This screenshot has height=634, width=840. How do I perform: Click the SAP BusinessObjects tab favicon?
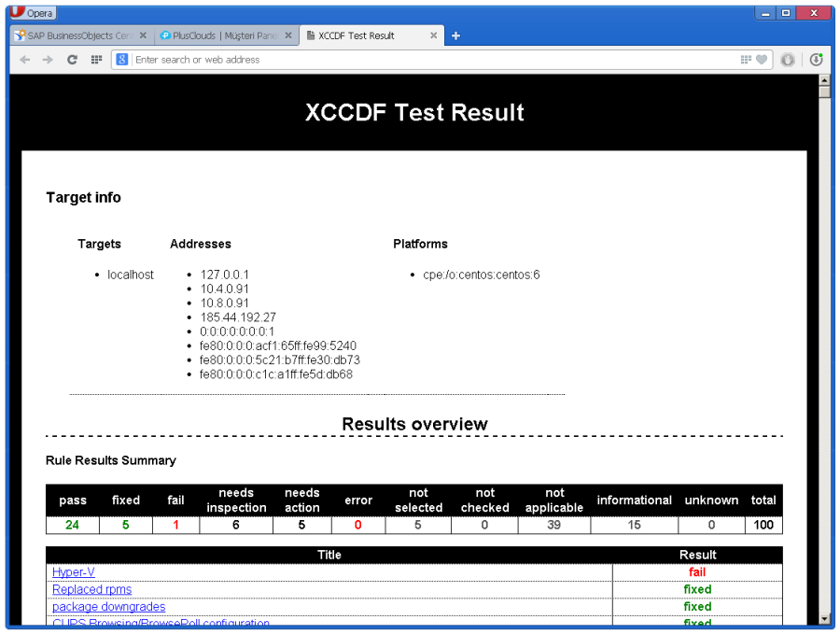pos(20,35)
